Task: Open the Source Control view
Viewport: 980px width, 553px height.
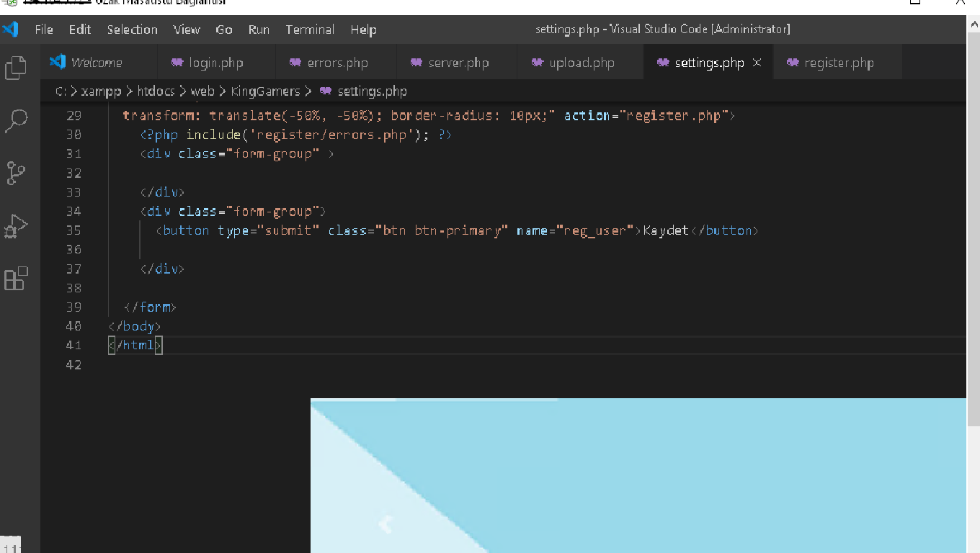Action: [x=16, y=174]
